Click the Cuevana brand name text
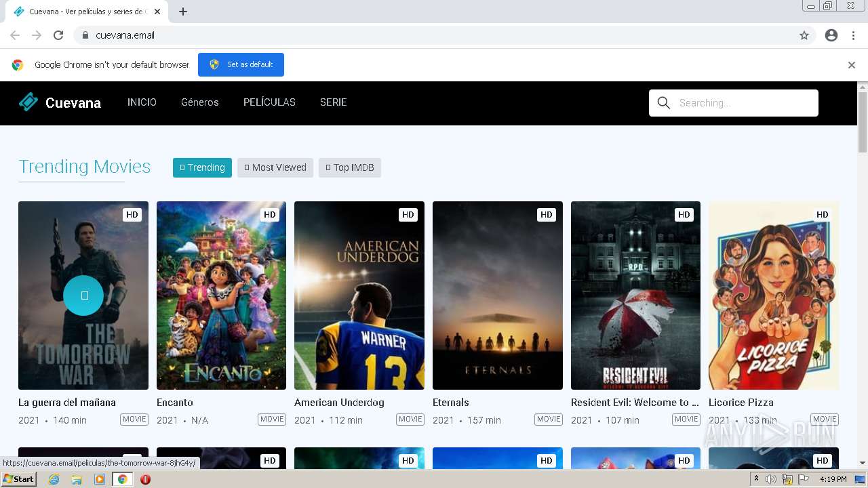 73,103
